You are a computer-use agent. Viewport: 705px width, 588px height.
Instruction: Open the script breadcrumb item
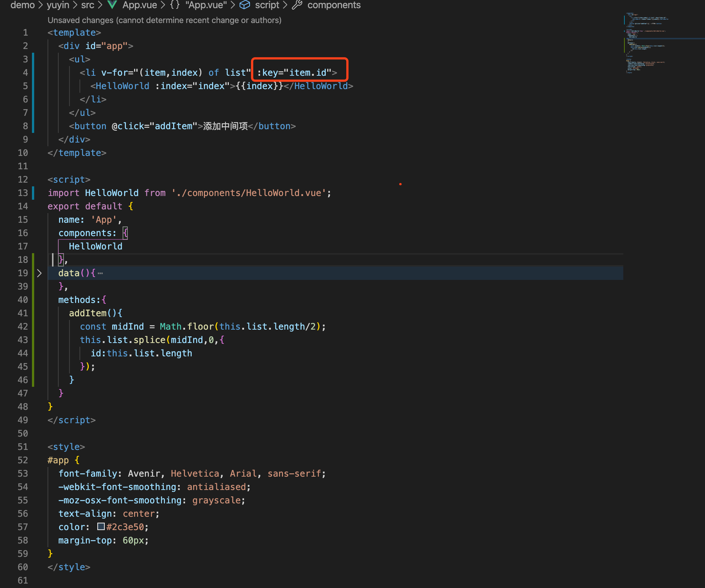coord(267,5)
